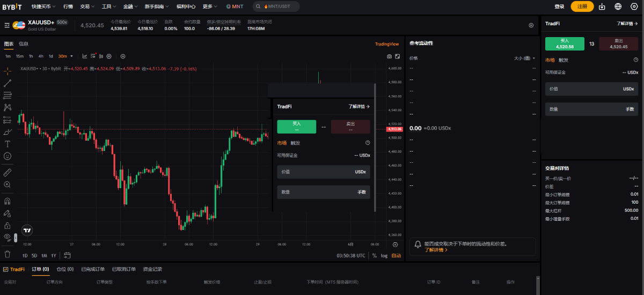
Task: Set chart range to 1Y
Action: [53, 255]
